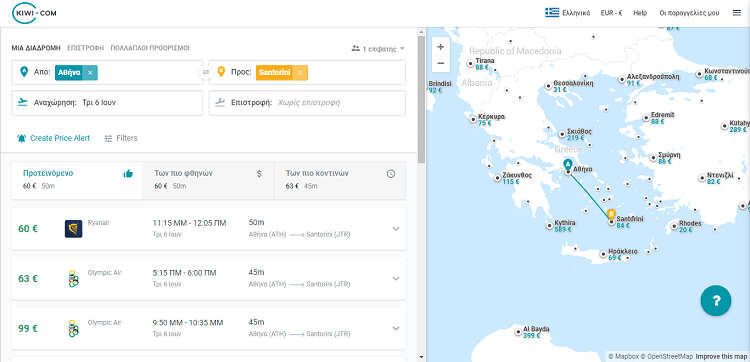Screen dimensions: 750x362
Task: Click the price alert bell icon
Action: (x=22, y=138)
